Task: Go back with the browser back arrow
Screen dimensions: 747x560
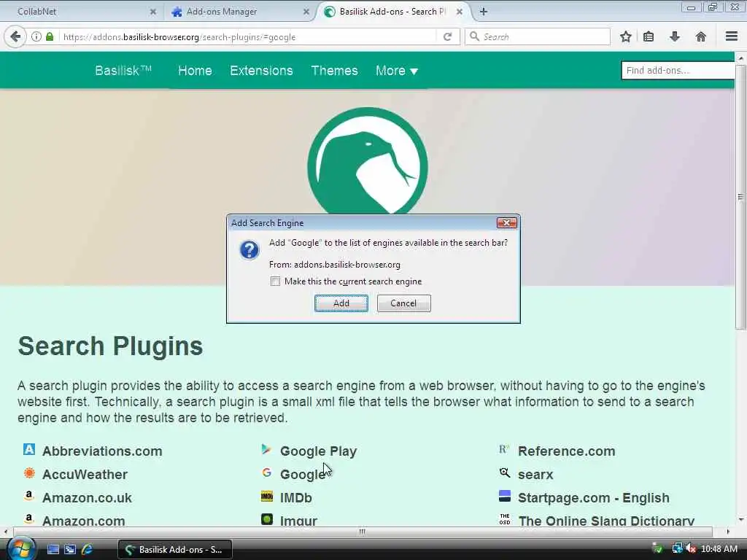Action: 15,36
